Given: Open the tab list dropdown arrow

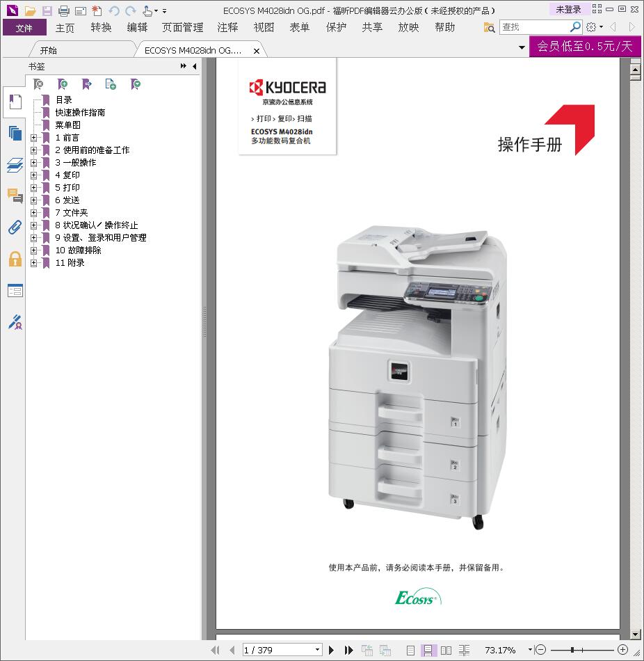Looking at the screenshot, I should tap(522, 47).
